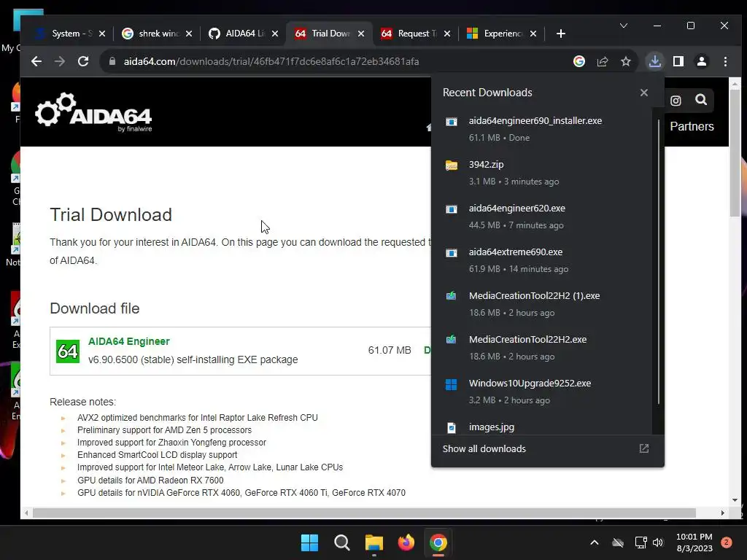Click Chrome icon in taskbar
Image resolution: width=747 pixels, height=560 pixels.
coord(438,542)
